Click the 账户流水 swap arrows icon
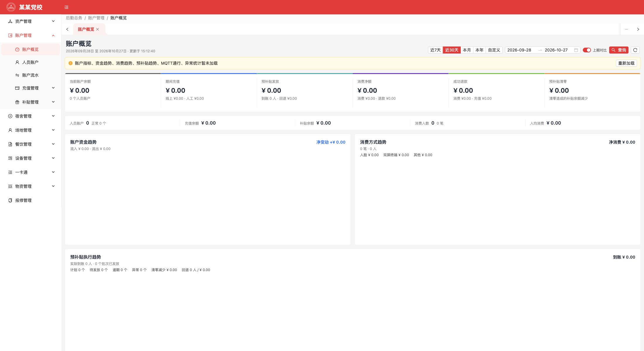The width and height of the screenshot is (644, 351). pyautogui.click(x=17, y=75)
